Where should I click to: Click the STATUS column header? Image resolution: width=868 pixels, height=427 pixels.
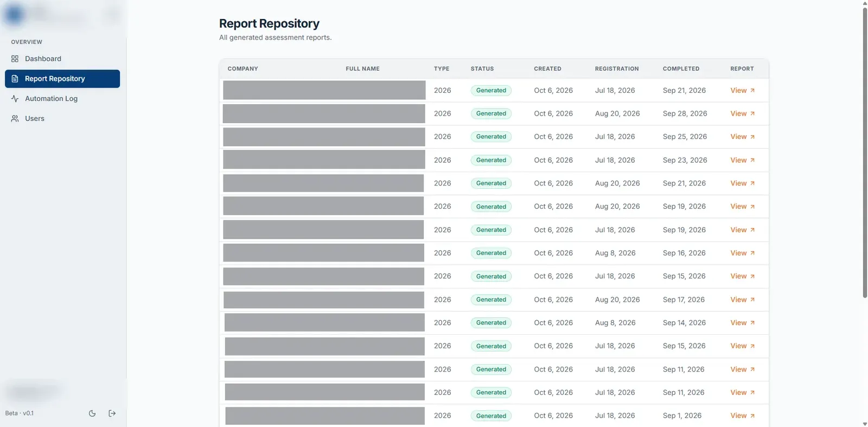(482, 69)
